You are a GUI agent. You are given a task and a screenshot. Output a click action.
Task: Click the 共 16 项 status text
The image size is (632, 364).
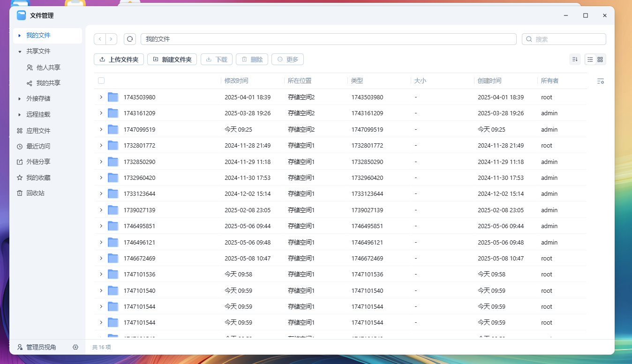click(x=102, y=347)
